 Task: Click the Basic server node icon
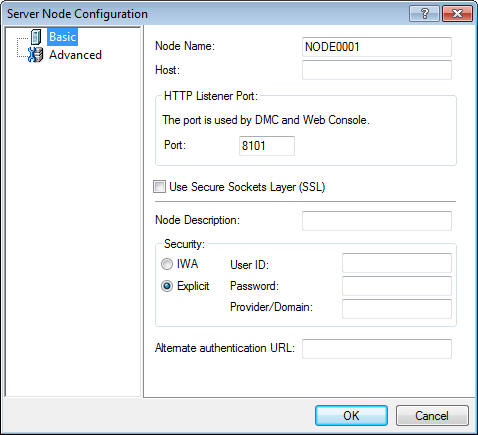[36, 37]
